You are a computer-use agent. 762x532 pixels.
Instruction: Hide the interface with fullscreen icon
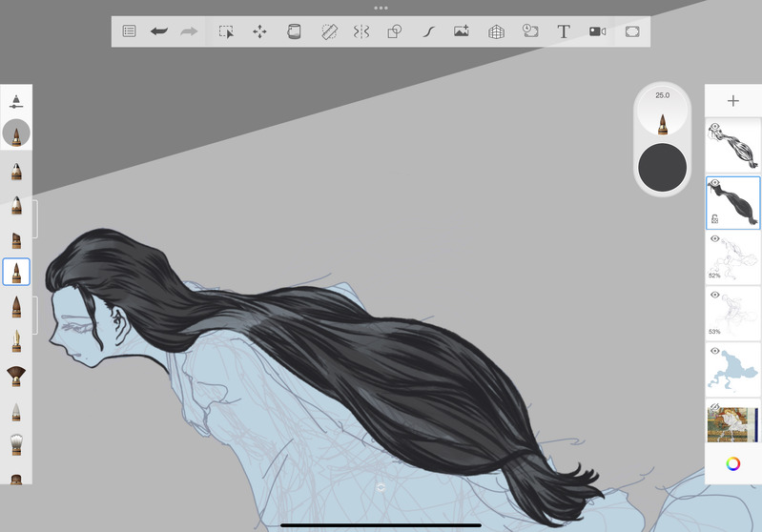[632, 32]
